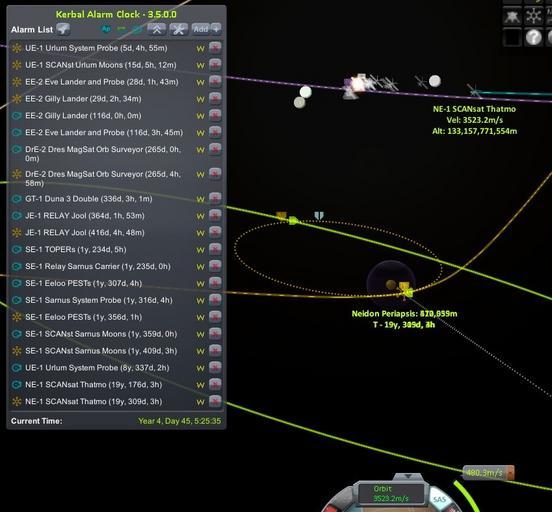This screenshot has width=552, height=512.
Task: Select JE-1 RELAY Jool (364d, 1h, 53m) alarm
Action: click(85, 216)
